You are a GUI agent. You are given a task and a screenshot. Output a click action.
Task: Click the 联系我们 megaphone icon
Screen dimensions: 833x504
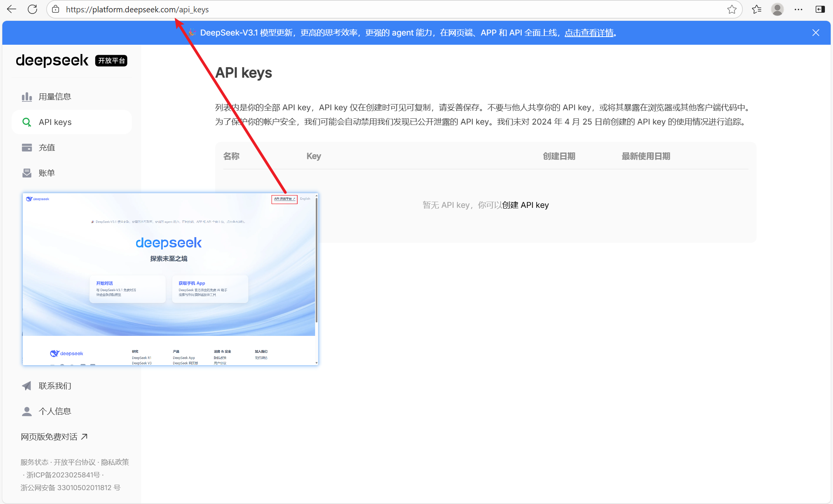click(x=26, y=386)
